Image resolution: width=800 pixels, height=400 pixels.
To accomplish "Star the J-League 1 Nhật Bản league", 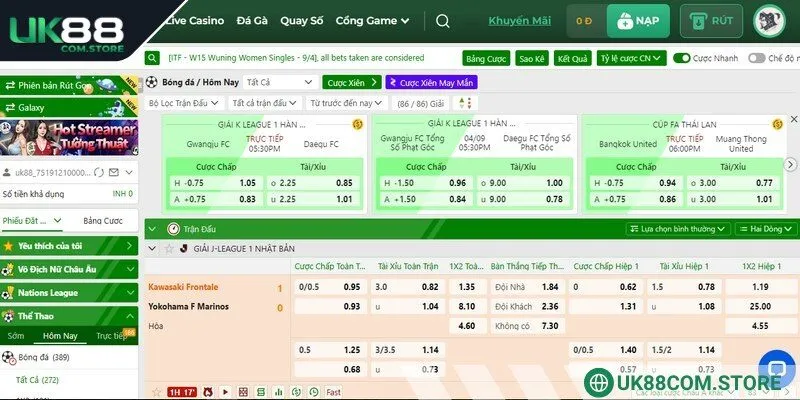I will pyautogui.click(x=170, y=248).
